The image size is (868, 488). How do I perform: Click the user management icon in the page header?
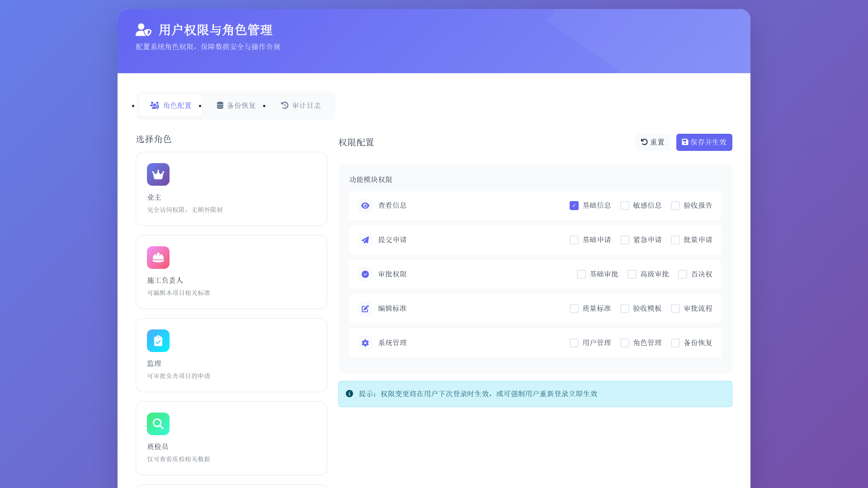click(142, 30)
